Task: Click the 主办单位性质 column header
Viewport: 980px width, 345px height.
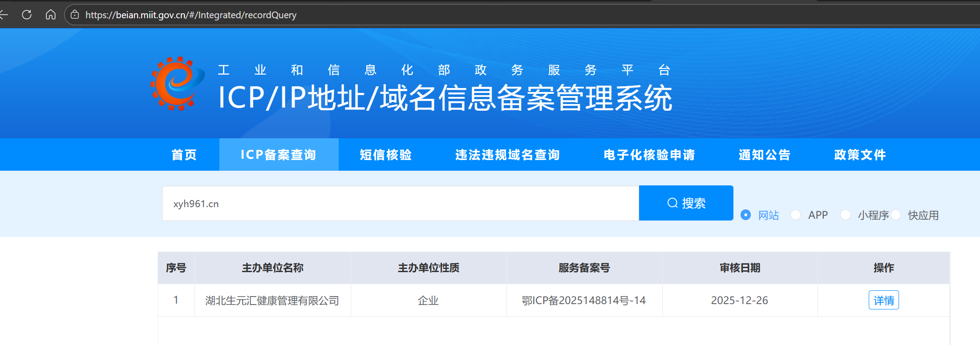Action: [429, 268]
